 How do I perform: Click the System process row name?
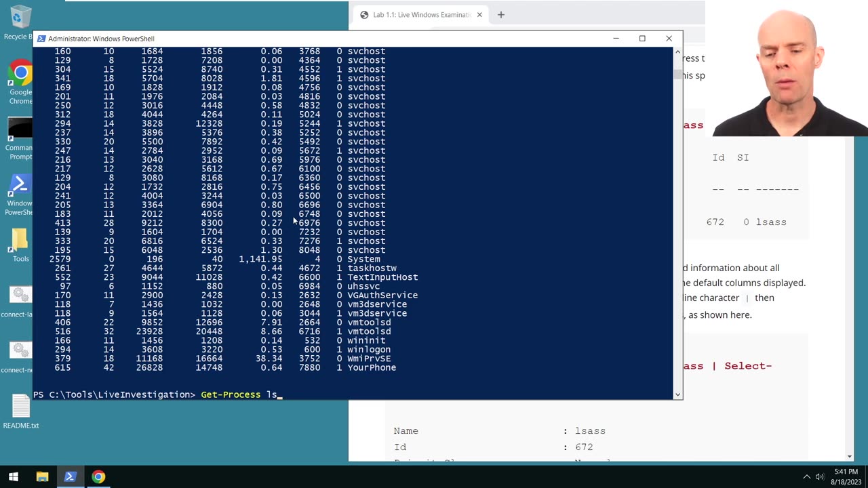[x=363, y=259]
